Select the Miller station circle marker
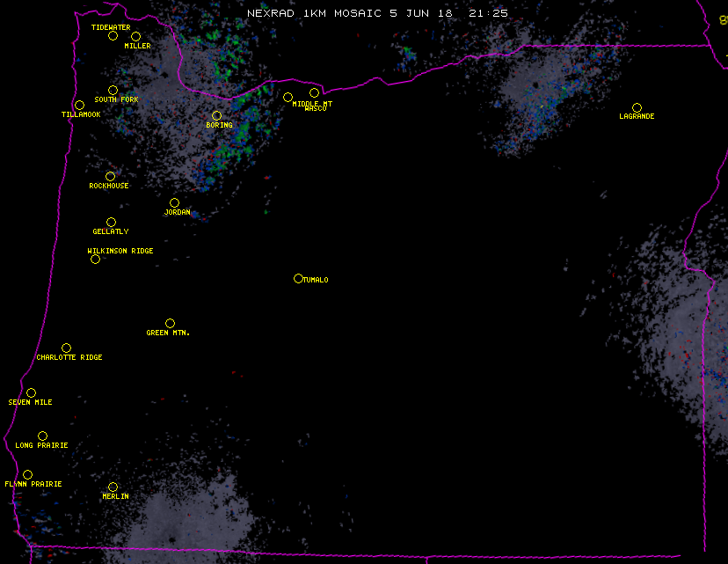This screenshot has height=564, width=728. tap(135, 37)
